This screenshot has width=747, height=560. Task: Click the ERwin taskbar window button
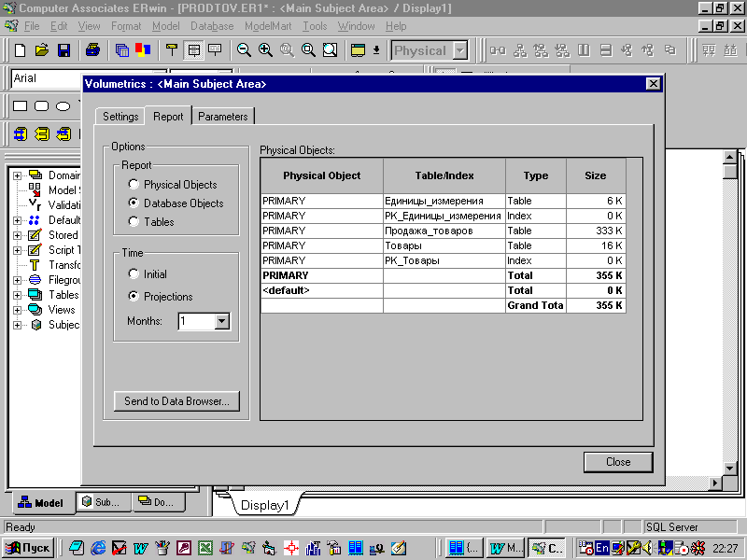(x=547, y=548)
